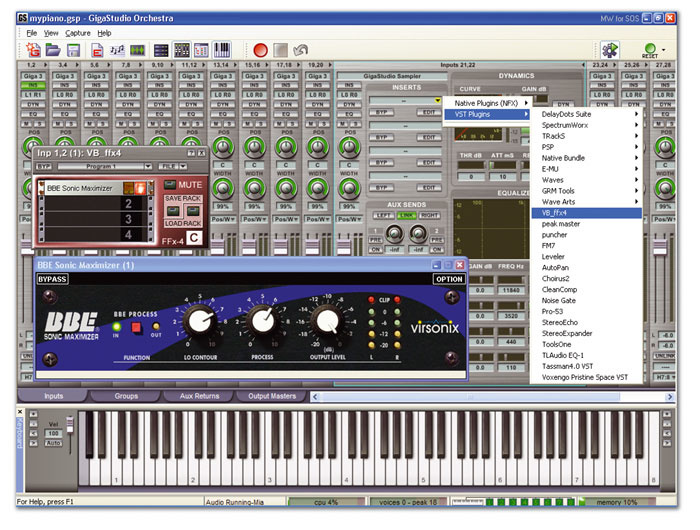The image size is (700, 530).
Task: Open the RESET dropdown arrow in toolbar
Action: click(x=663, y=50)
